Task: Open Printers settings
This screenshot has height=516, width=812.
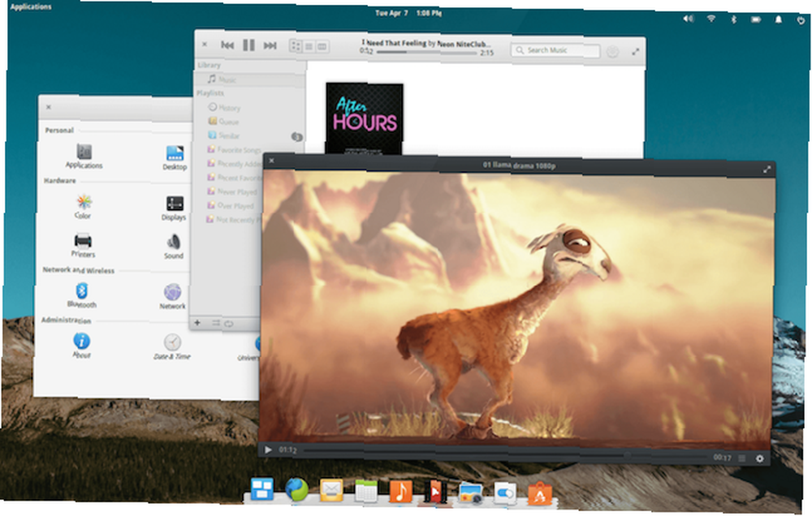Action: tap(83, 245)
